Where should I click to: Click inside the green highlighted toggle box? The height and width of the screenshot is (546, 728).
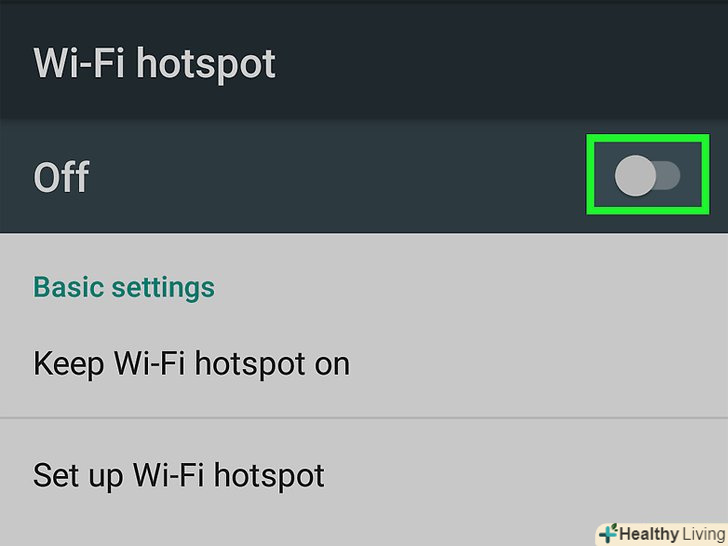[x=648, y=175]
